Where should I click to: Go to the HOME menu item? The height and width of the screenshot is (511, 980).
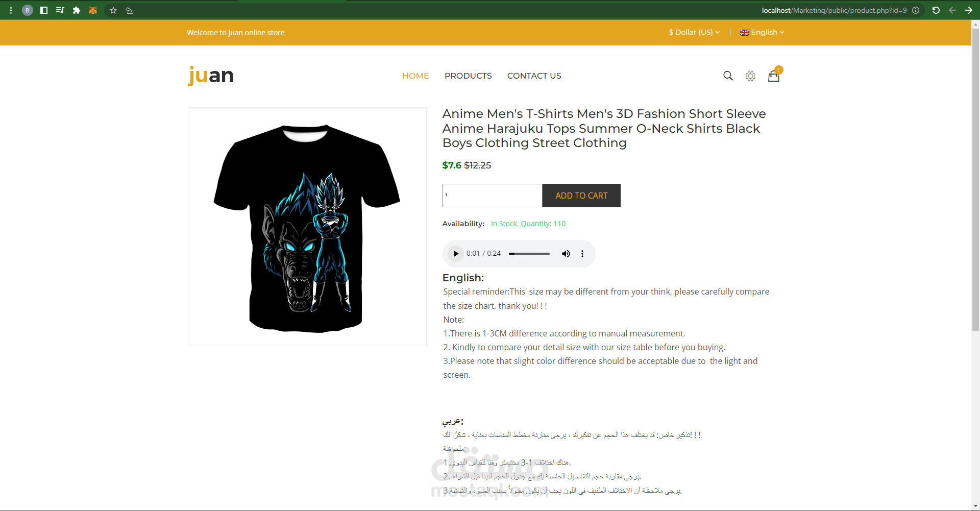(x=415, y=76)
